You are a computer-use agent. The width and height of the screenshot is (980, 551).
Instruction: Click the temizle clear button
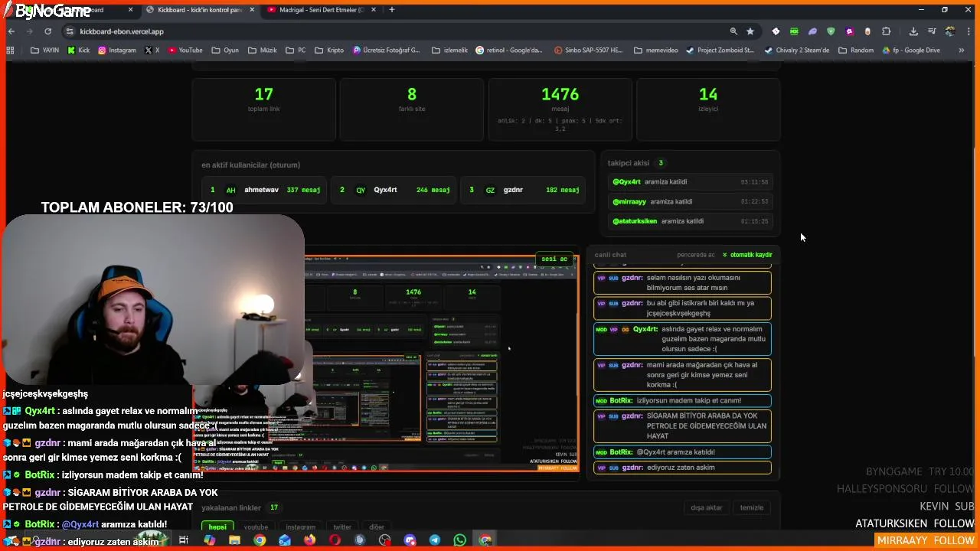click(x=751, y=507)
